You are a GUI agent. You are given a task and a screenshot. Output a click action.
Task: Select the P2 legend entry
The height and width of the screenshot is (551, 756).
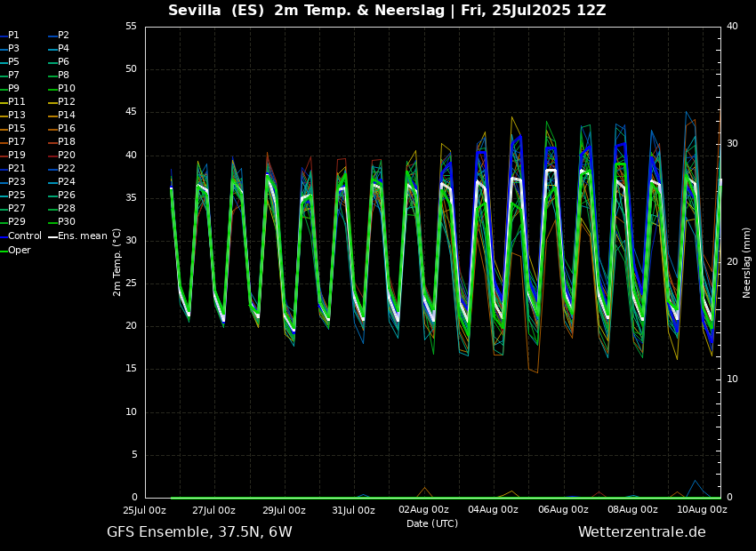click(63, 36)
